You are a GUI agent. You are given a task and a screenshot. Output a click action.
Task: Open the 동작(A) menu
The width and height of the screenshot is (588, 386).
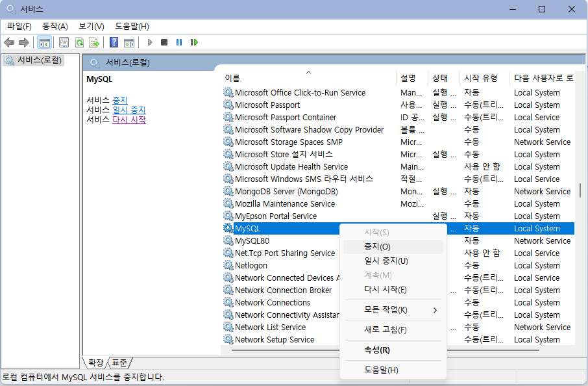pos(55,27)
